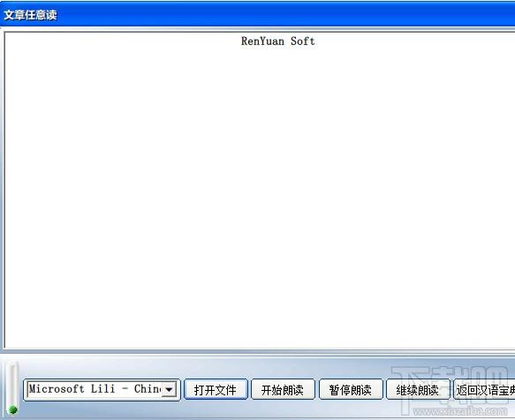515x420 pixels.
Task: Resume reading with 继续朗读
Action: tap(418, 389)
